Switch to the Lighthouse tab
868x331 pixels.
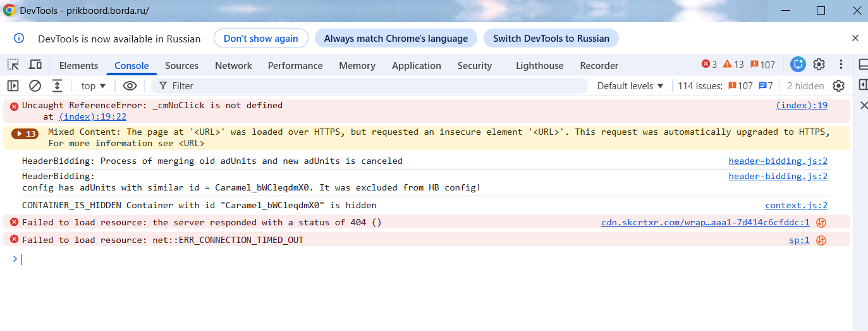pos(539,65)
